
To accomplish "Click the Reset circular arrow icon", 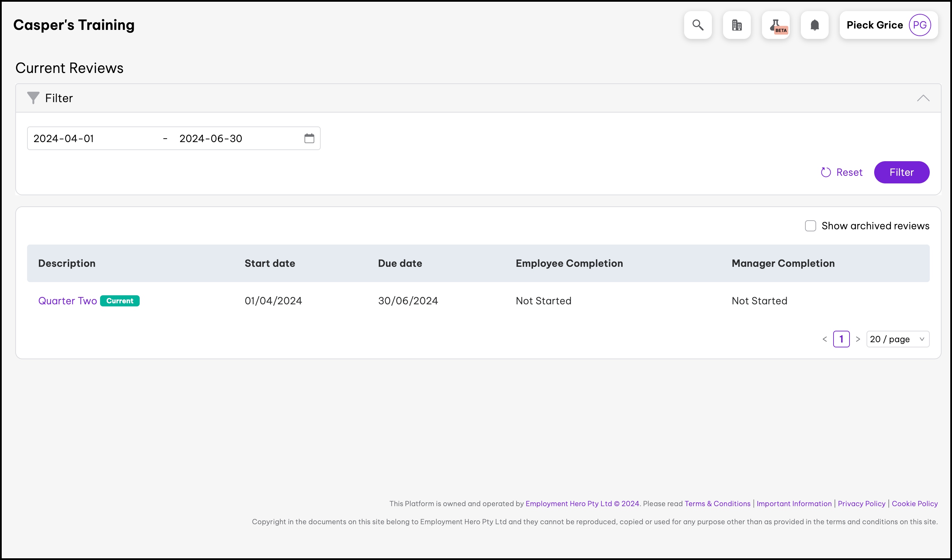I will pos(826,172).
